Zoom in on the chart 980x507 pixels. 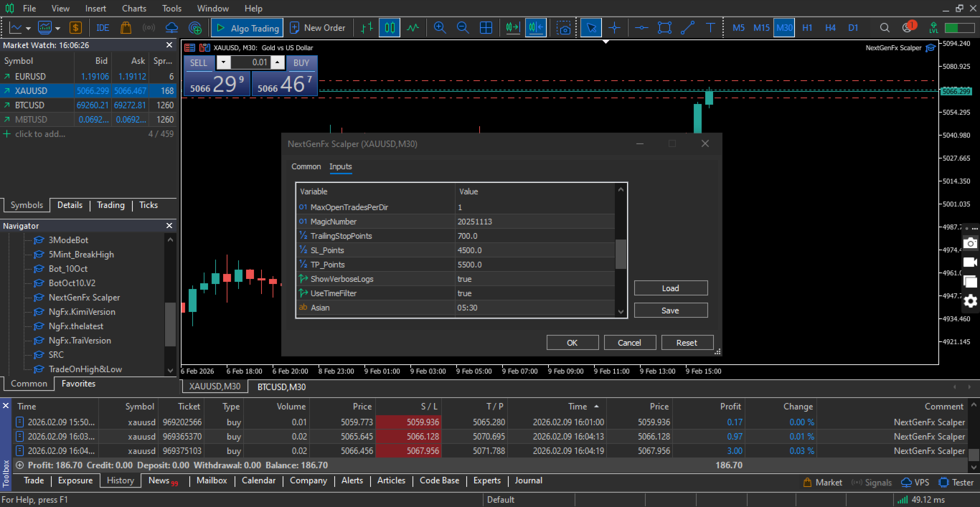440,28
